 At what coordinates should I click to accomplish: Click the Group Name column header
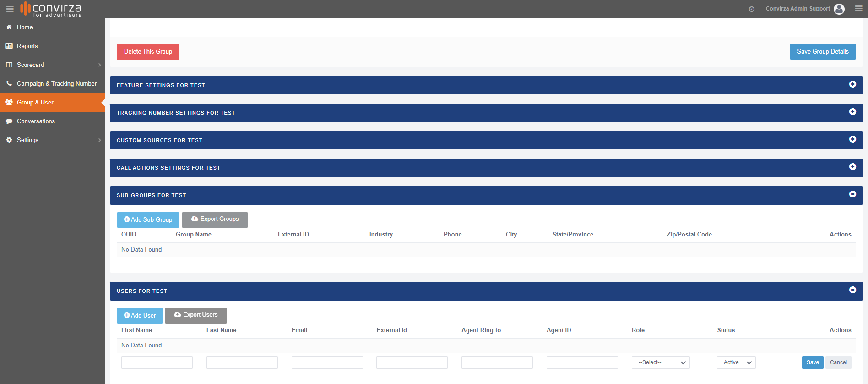tap(194, 235)
